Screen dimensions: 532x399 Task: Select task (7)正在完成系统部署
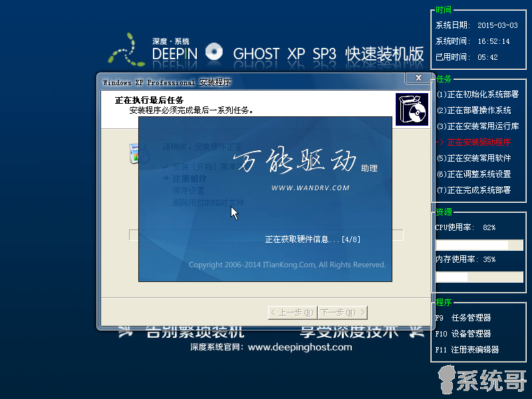tap(473, 190)
